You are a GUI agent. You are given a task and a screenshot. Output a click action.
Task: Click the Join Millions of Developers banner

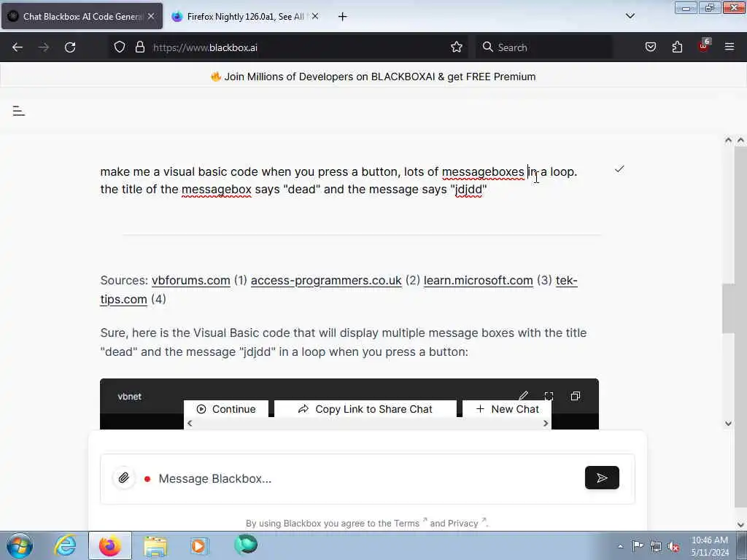[x=373, y=77]
